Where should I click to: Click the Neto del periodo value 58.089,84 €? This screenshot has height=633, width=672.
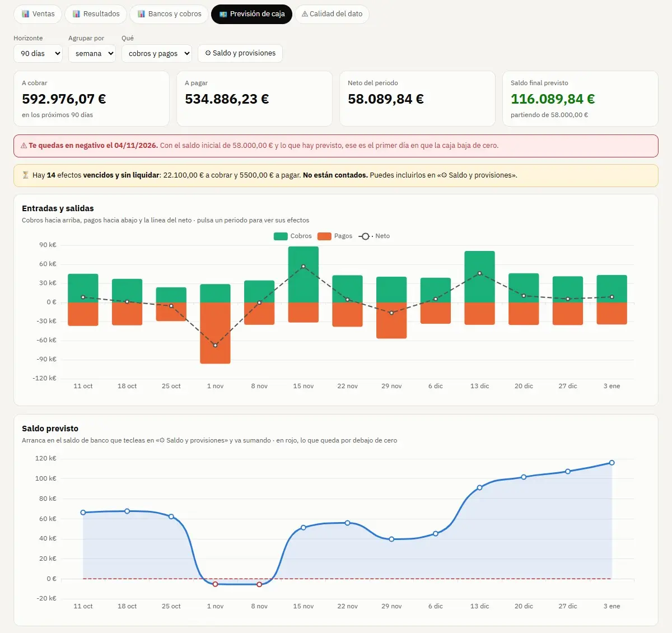(x=386, y=99)
